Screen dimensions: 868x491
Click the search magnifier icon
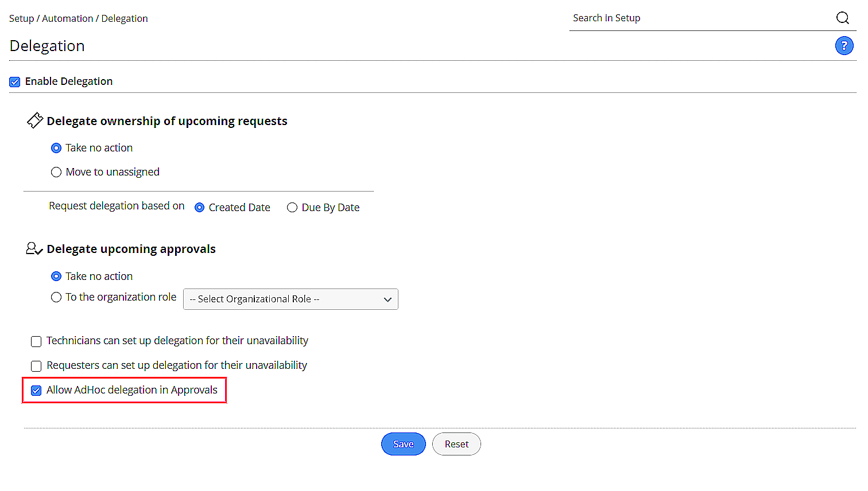point(842,18)
